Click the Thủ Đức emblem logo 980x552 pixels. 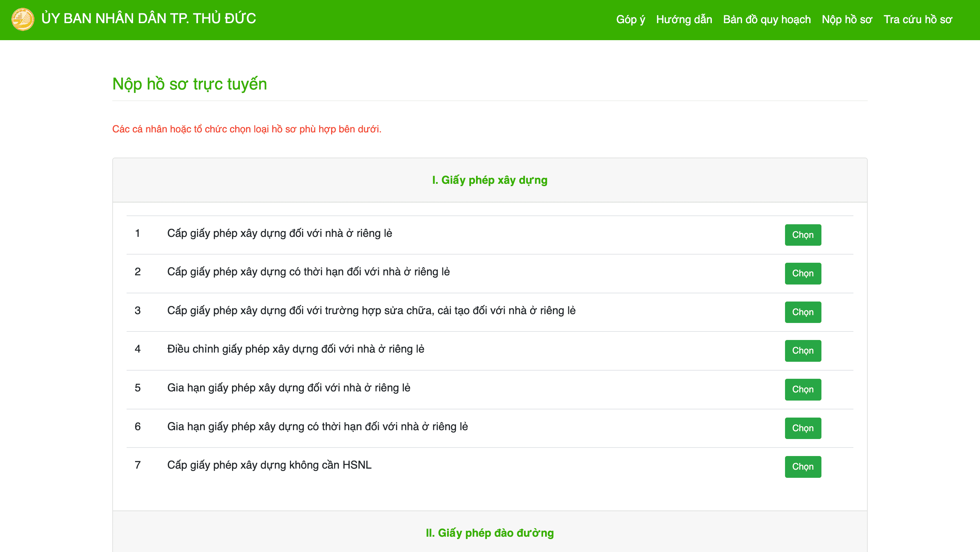coord(23,19)
